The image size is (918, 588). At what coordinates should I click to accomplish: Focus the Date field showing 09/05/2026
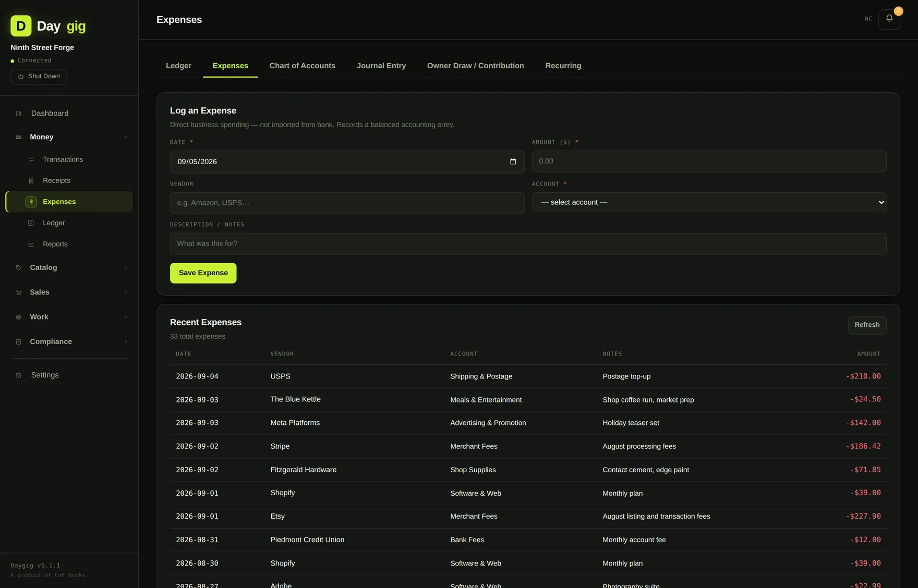click(347, 162)
